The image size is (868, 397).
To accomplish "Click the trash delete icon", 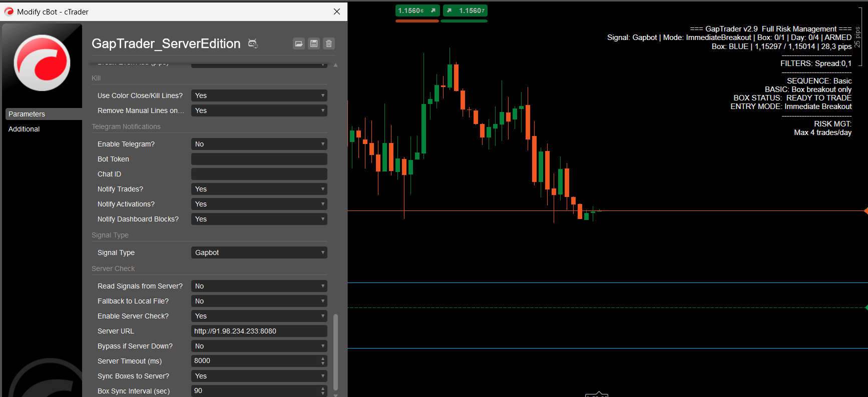I will click(329, 43).
